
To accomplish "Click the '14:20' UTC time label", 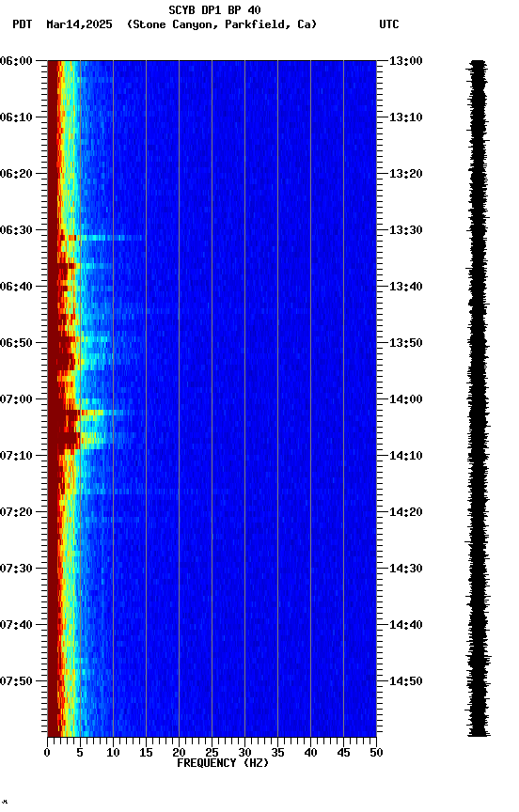I will coord(406,512).
